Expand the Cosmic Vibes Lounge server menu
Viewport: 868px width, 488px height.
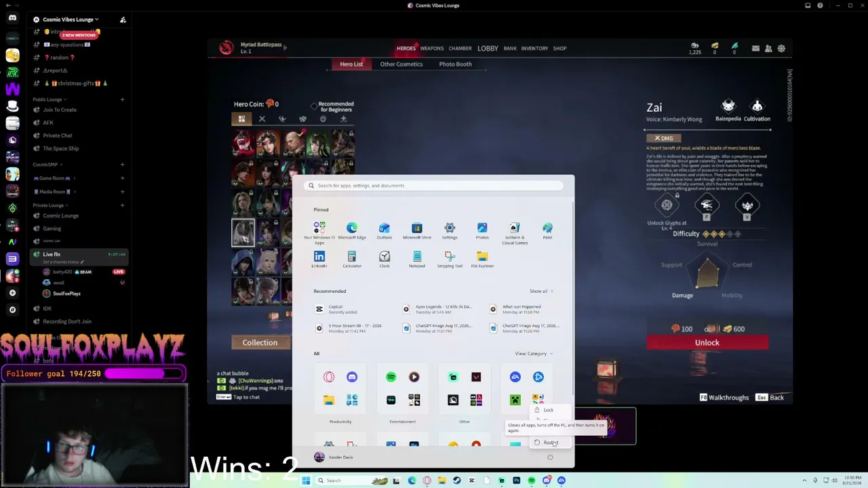[71, 20]
